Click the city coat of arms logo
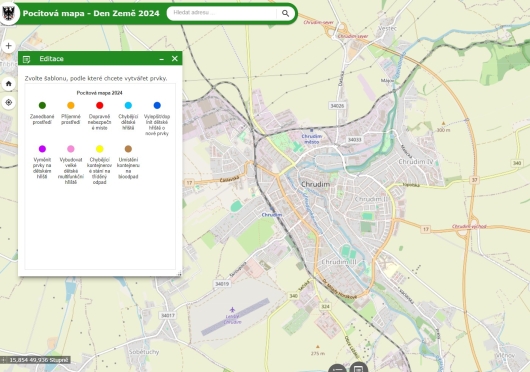530x372 pixels. pos(9,13)
